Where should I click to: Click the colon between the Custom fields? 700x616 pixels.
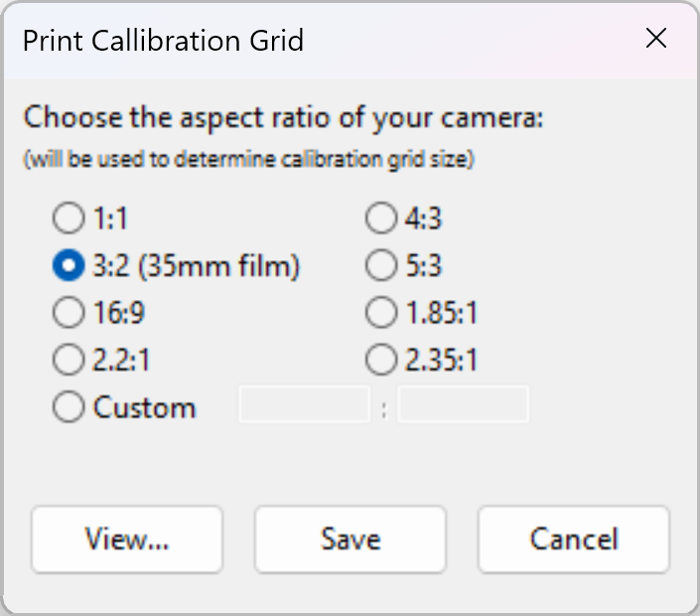(x=384, y=408)
